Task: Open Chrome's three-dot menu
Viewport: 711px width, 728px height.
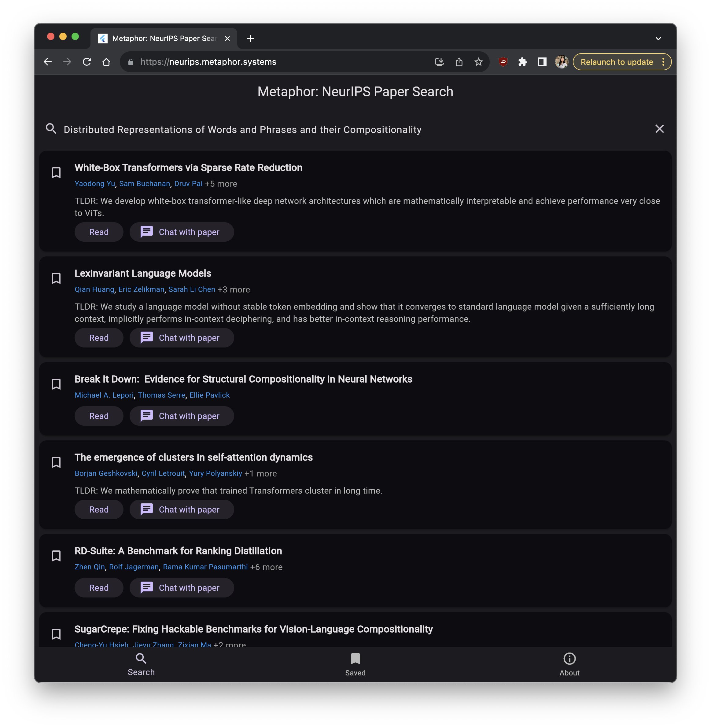Action: click(x=663, y=62)
